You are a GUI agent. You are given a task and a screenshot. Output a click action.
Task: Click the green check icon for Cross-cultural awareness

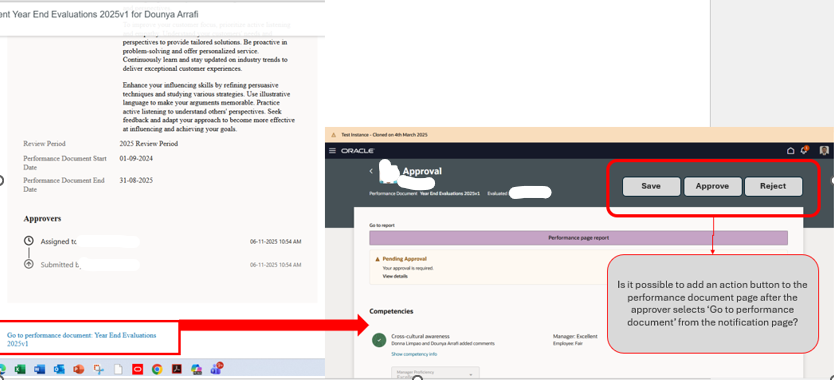pyautogui.click(x=379, y=340)
